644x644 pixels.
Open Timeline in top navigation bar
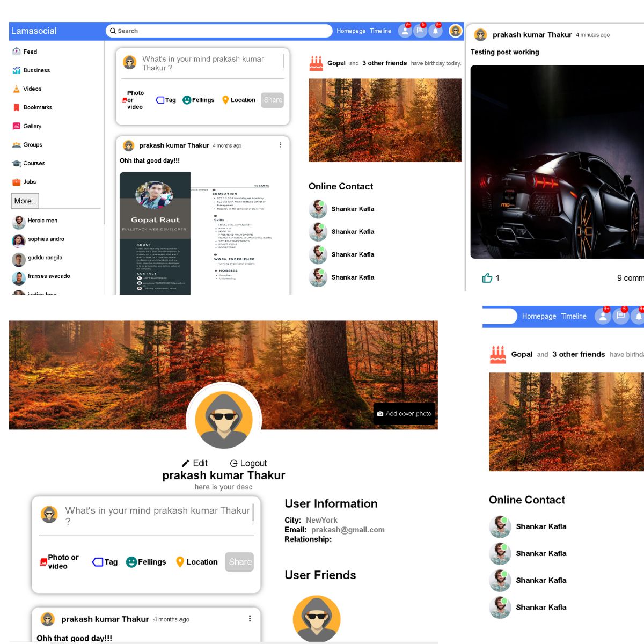(x=380, y=31)
